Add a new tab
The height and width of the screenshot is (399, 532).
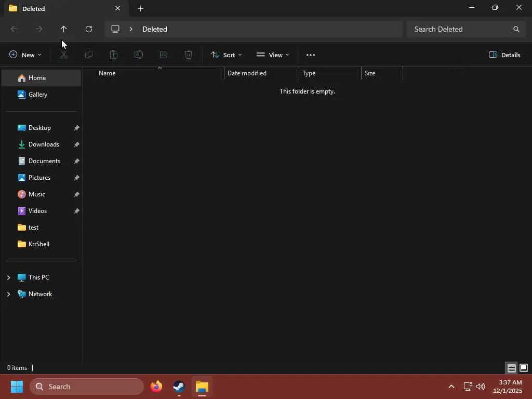tap(140, 8)
